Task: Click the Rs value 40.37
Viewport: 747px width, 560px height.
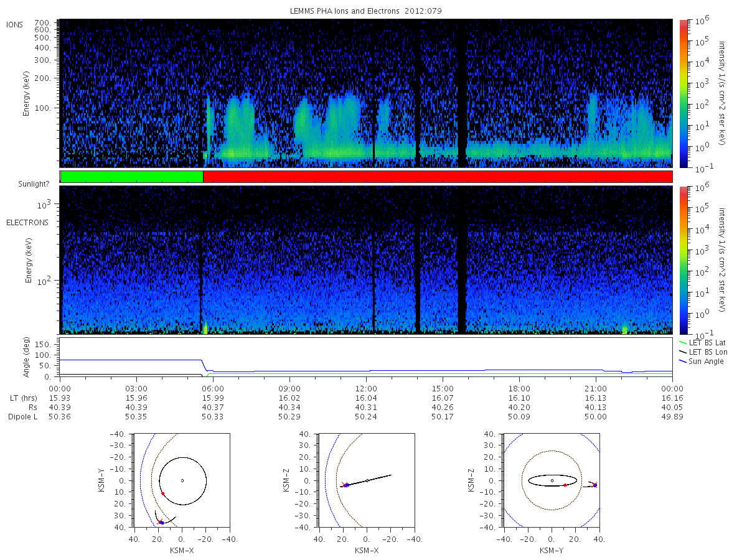Action: 213,407
